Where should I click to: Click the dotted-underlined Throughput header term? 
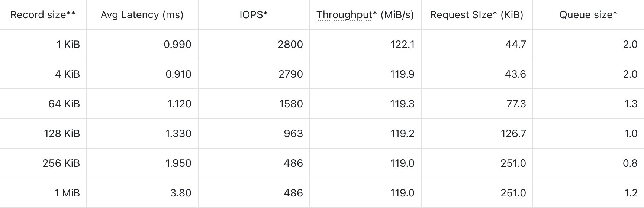(344, 15)
